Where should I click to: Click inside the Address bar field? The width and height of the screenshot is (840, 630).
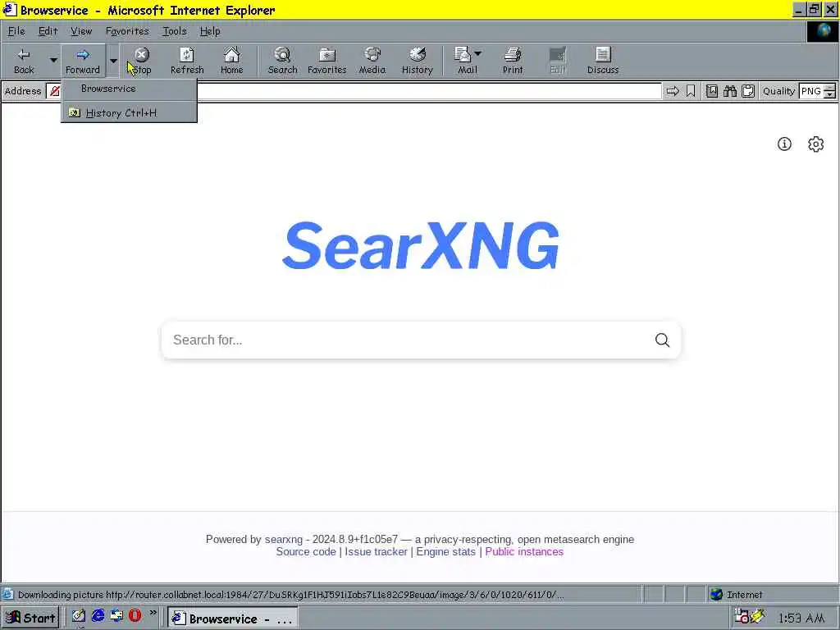pyautogui.click(x=354, y=91)
